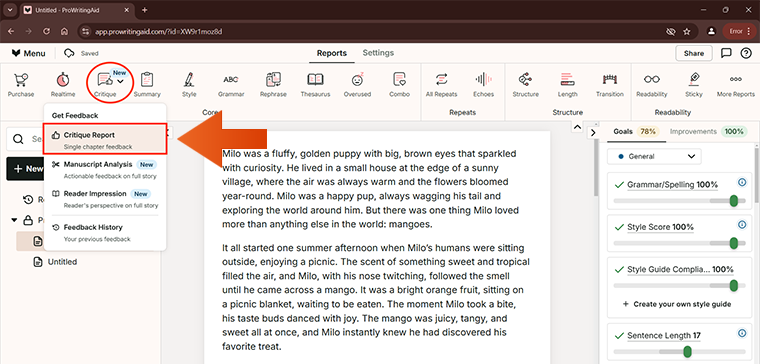This screenshot has width=760, height=364.
Task: Collapse the right goals panel chevron
Action: tap(593, 132)
